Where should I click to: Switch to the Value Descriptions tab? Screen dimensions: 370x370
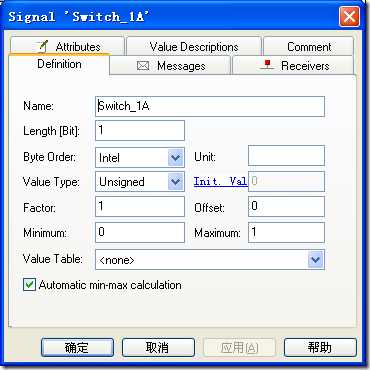click(x=194, y=46)
